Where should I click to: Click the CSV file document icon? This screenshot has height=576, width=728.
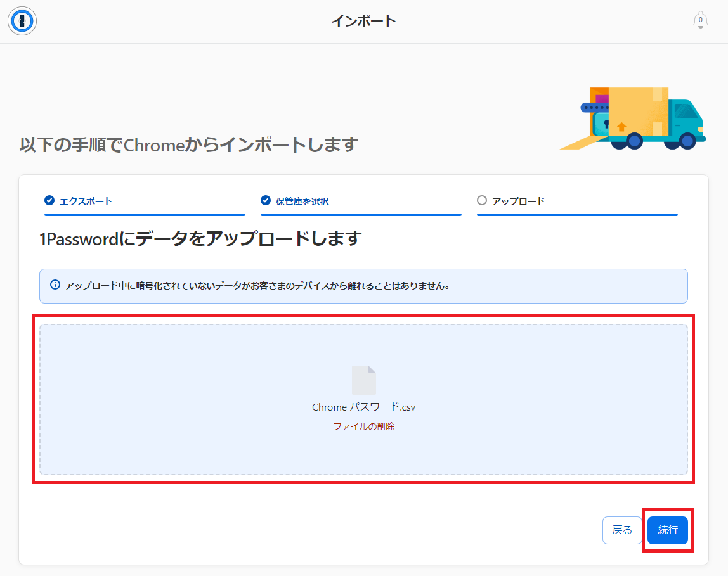tap(363, 380)
